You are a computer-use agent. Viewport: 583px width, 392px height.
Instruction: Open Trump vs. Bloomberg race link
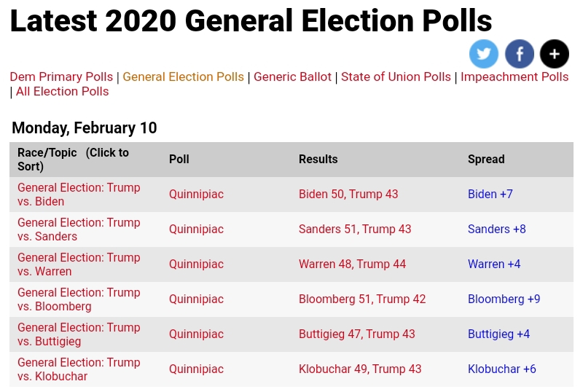click(x=79, y=299)
